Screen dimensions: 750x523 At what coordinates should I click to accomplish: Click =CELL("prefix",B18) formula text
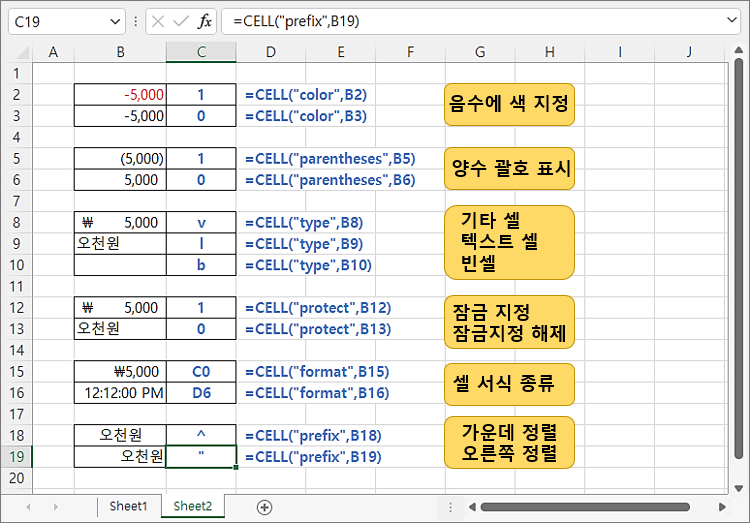point(313,435)
